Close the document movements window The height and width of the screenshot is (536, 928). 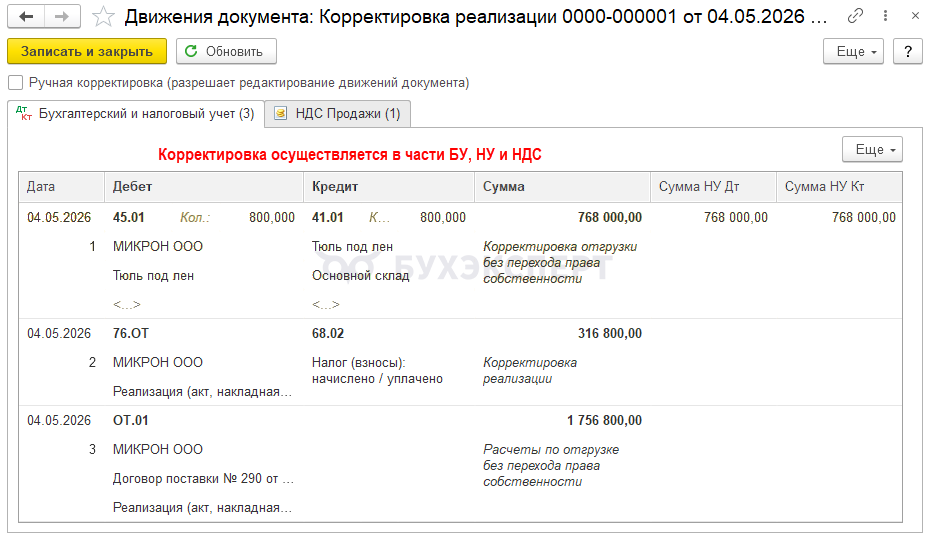click(915, 17)
